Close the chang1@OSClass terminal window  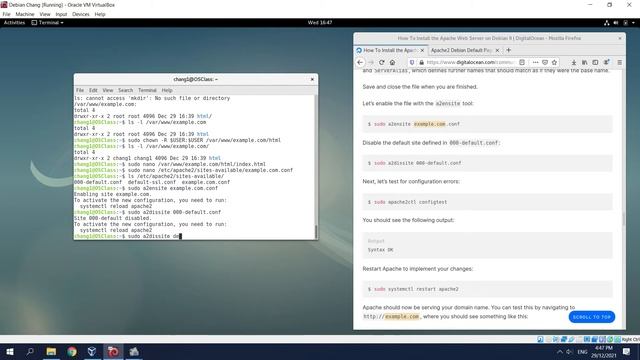312,79
